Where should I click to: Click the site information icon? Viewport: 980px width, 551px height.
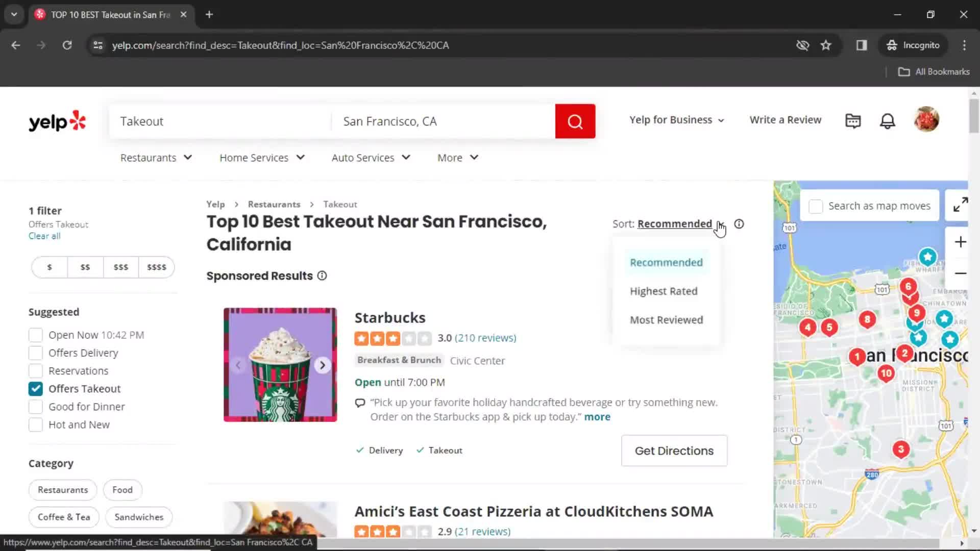(x=98, y=45)
